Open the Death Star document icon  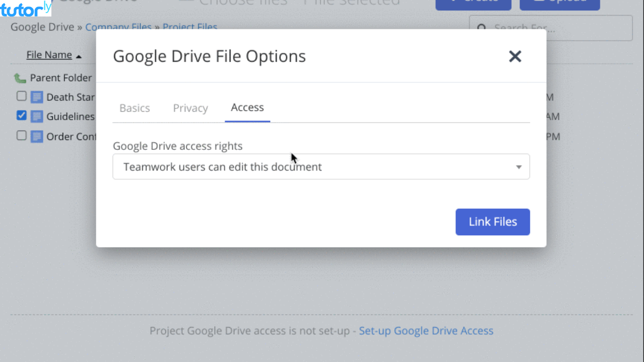pos(37,97)
